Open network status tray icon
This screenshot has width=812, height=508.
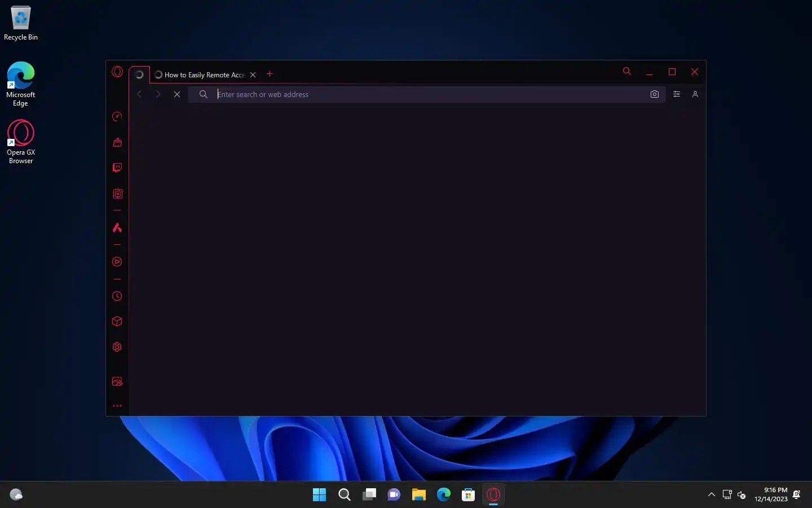727,495
